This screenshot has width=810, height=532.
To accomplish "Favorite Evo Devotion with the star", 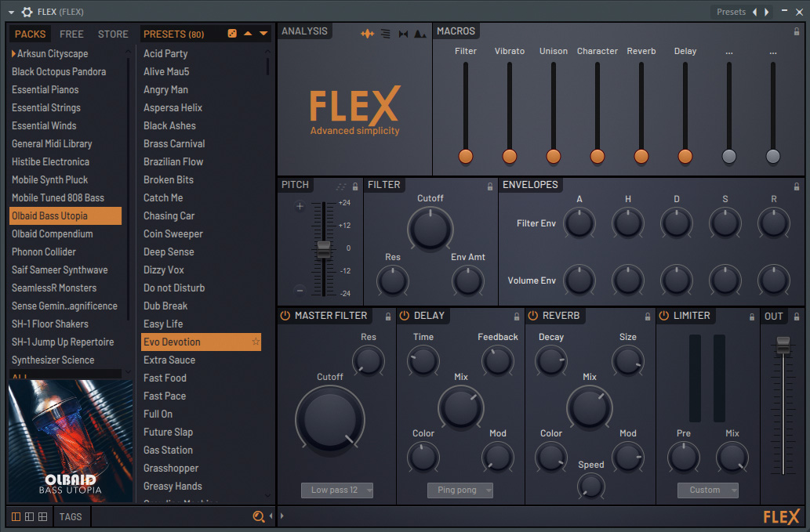I will 255,342.
